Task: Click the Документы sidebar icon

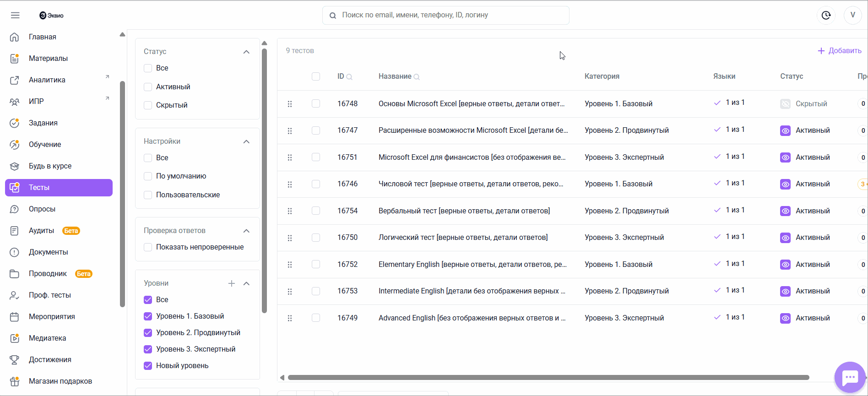Action: pyautogui.click(x=15, y=252)
